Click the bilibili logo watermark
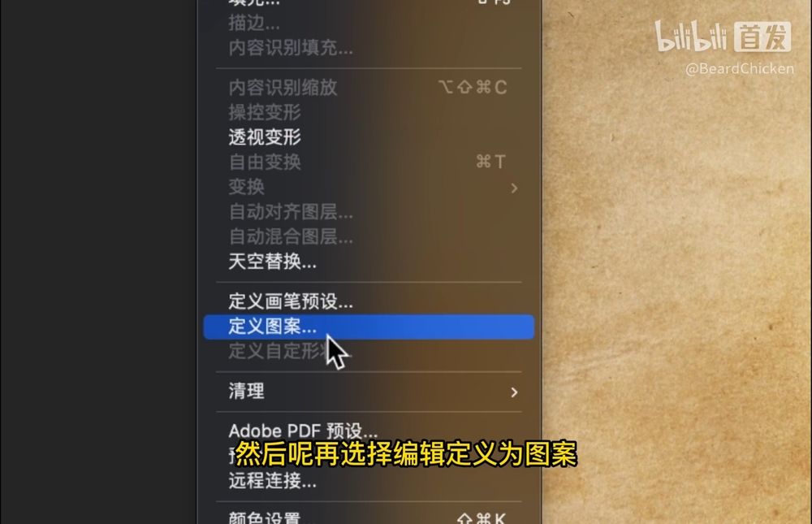Screen dimensions: 812x524 723,37
